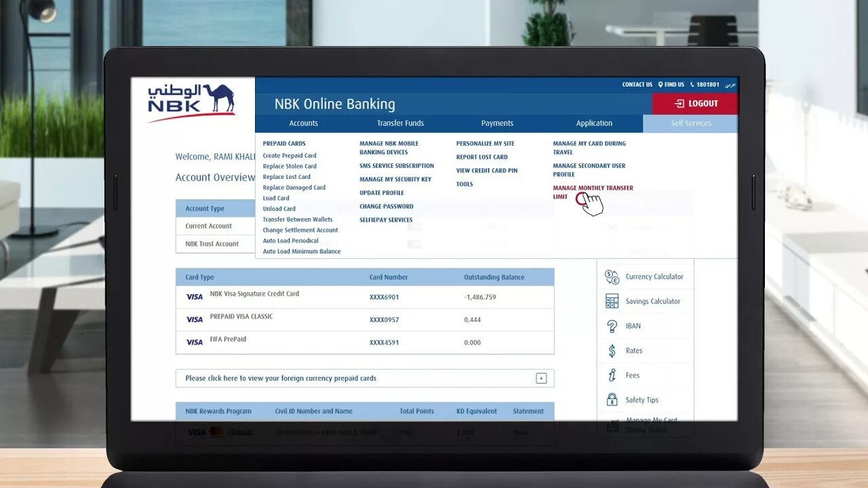Click Visa logo beside NBK Visa Signature Credit Card
Screen dimensions: 868x488
click(x=195, y=297)
